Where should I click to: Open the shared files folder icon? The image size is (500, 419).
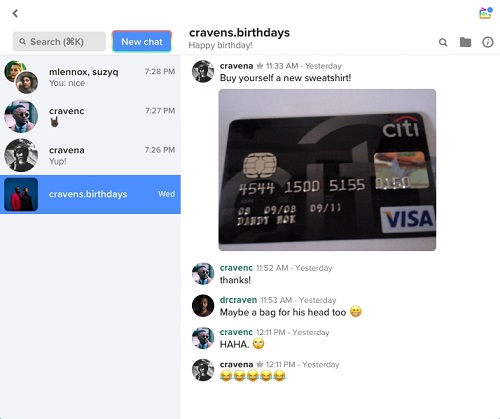pos(465,42)
